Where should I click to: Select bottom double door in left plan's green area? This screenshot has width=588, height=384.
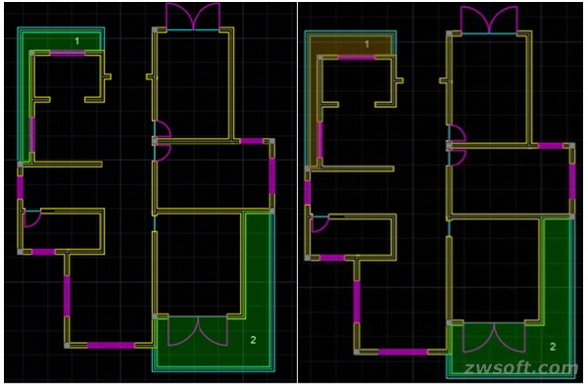point(198,331)
